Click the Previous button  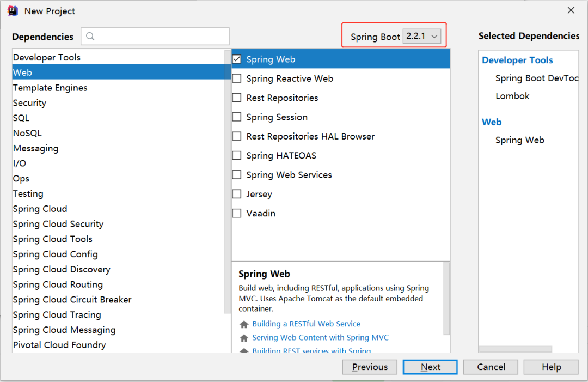coord(369,367)
